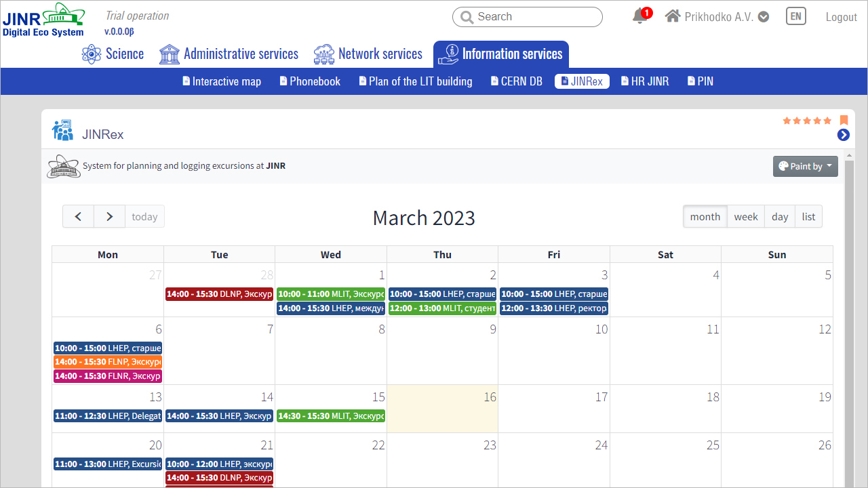Open the Paint by dropdown
The image size is (868, 488).
[805, 166]
